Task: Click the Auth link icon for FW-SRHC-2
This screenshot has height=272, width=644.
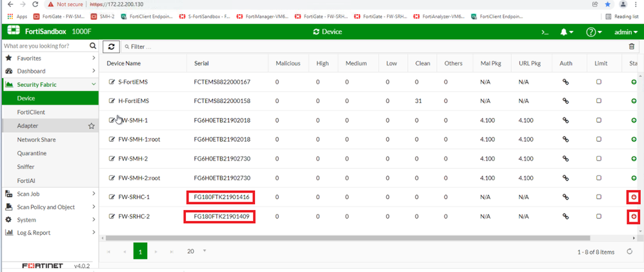Action: pyautogui.click(x=565, y=216)
